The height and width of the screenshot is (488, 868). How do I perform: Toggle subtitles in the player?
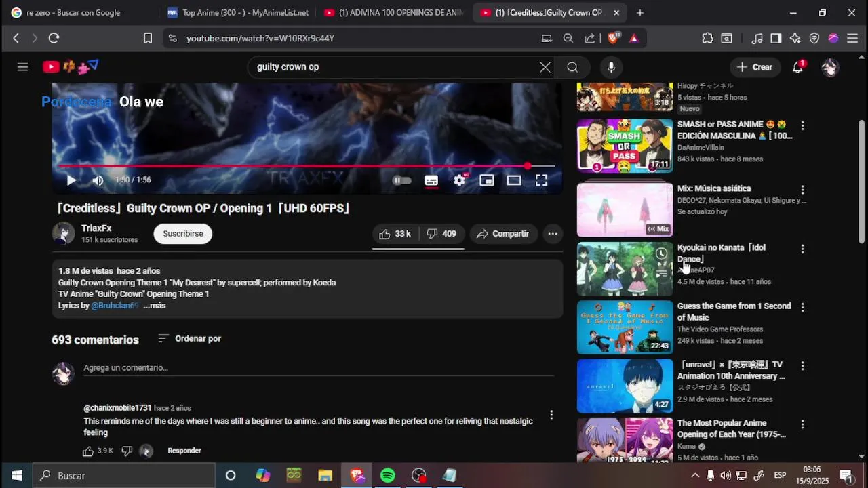point(431,180)
